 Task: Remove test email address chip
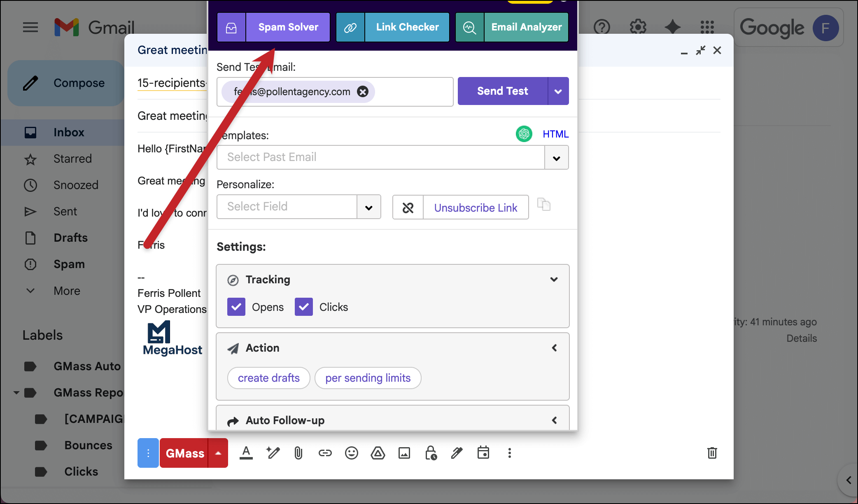[x=362, y=91]
